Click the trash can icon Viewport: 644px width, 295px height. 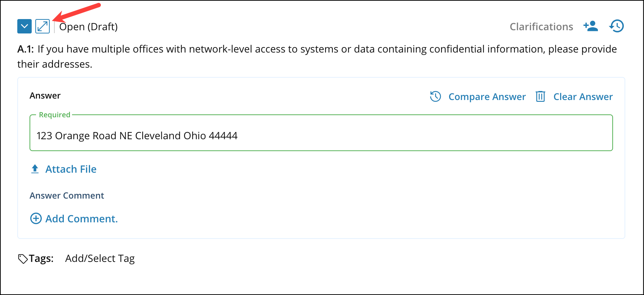pos(540,96)
